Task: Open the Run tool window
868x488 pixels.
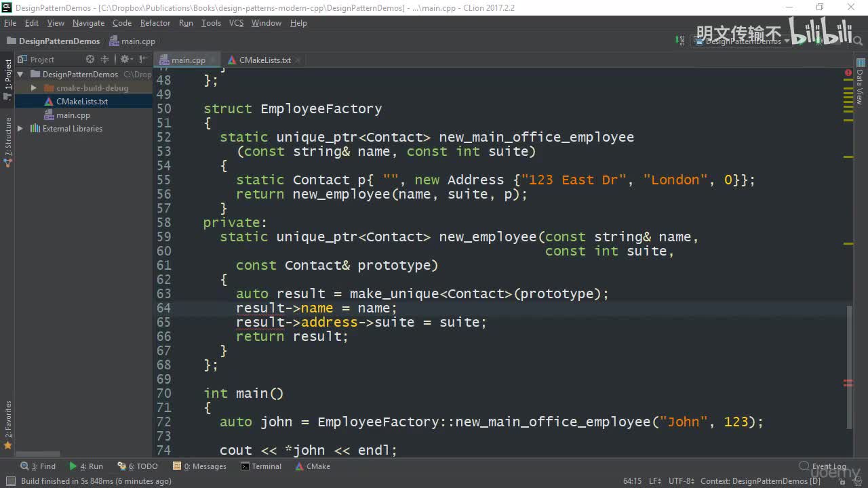Action: click(x=86, y=466)
